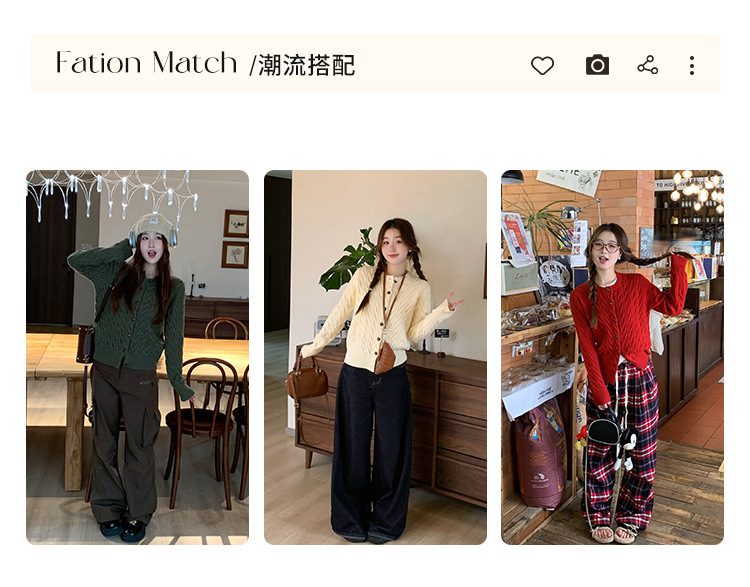Open the cream cardigan outfit photo

(x=375, y=357)
